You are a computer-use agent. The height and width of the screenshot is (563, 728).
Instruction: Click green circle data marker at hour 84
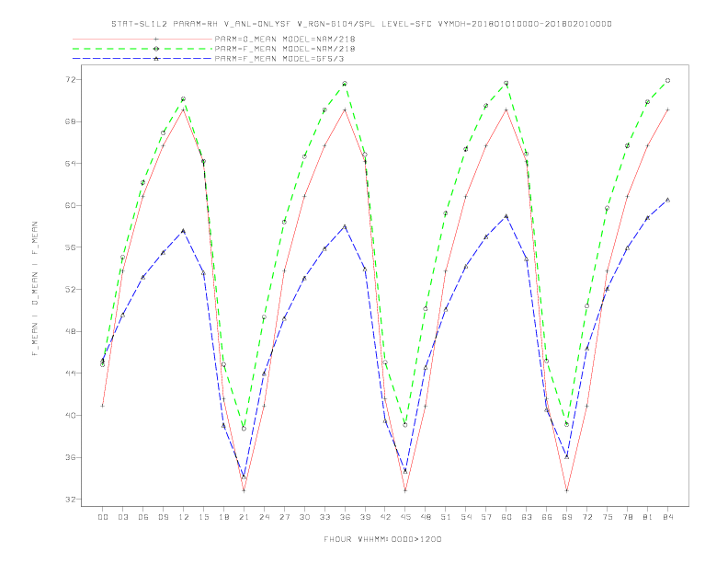(667, 80)
